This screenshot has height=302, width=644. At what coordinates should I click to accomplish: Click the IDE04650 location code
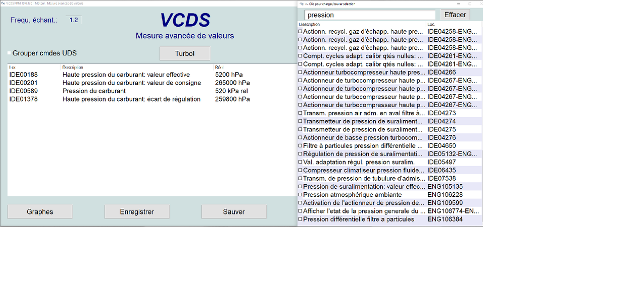click(x=442, y=146)
